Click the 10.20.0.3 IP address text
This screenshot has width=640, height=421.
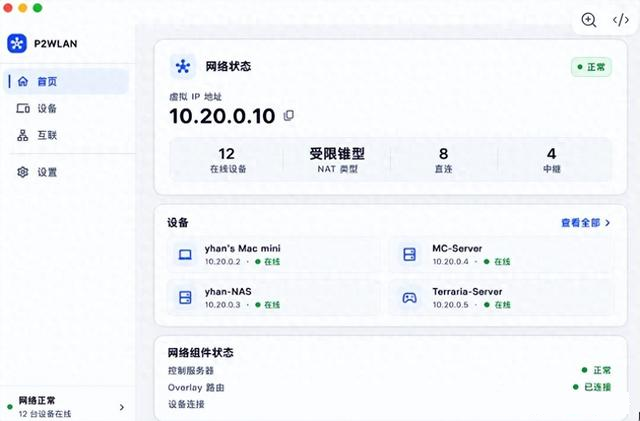coord(222,305)
